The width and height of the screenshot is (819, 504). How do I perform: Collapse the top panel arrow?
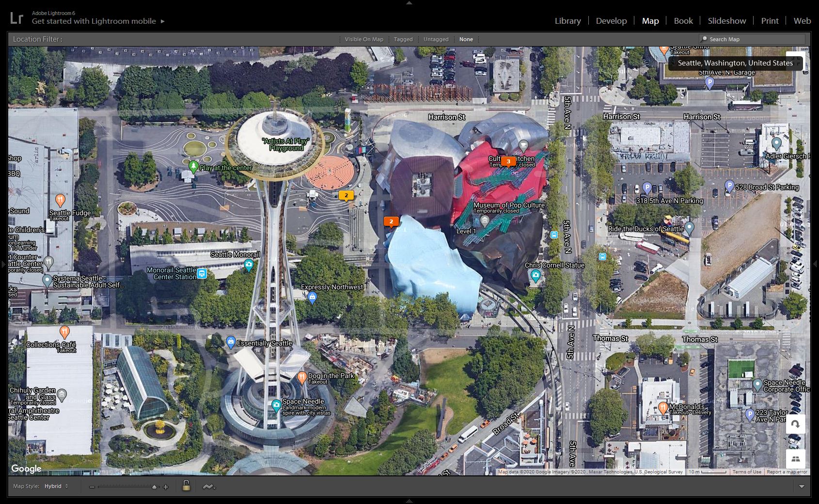(x=409, y=2)
